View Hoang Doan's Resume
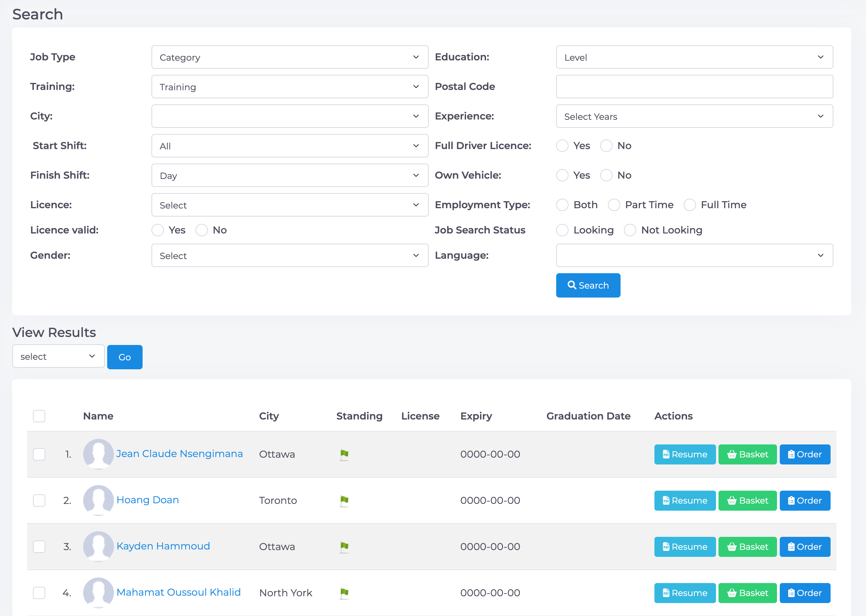Screen dimensions: 866x616 tap(685, 501)
